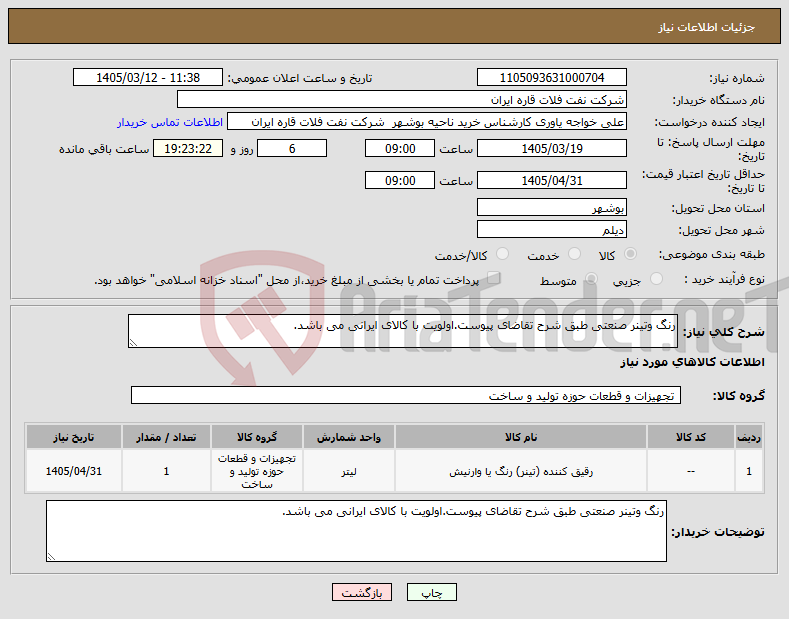789x619 pixels.
Task: Click the تاریخ نیاز column header
Action: 73,437
